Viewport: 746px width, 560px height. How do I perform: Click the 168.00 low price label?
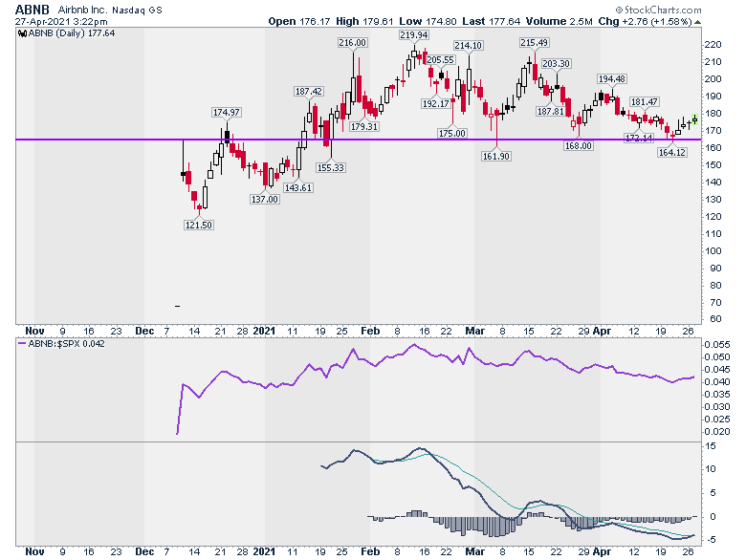click(579, 146)
